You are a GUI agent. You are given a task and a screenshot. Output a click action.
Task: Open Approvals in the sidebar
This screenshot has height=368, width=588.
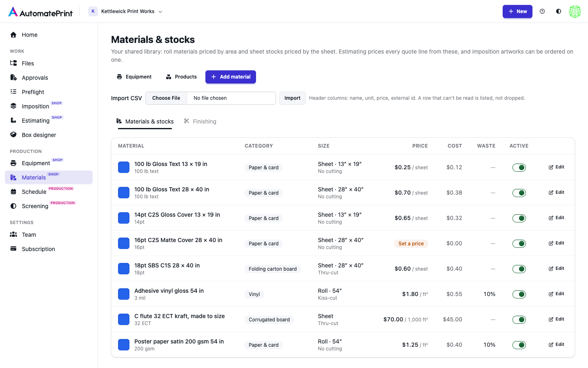tap(49, 78)
